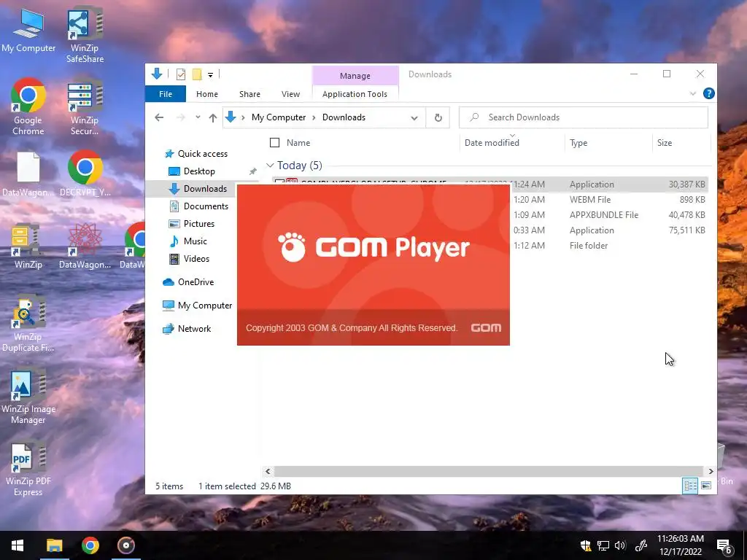Open recent locations dropdown arrow
This screenshot has height=560, width=747.
[x=198, y=117]
